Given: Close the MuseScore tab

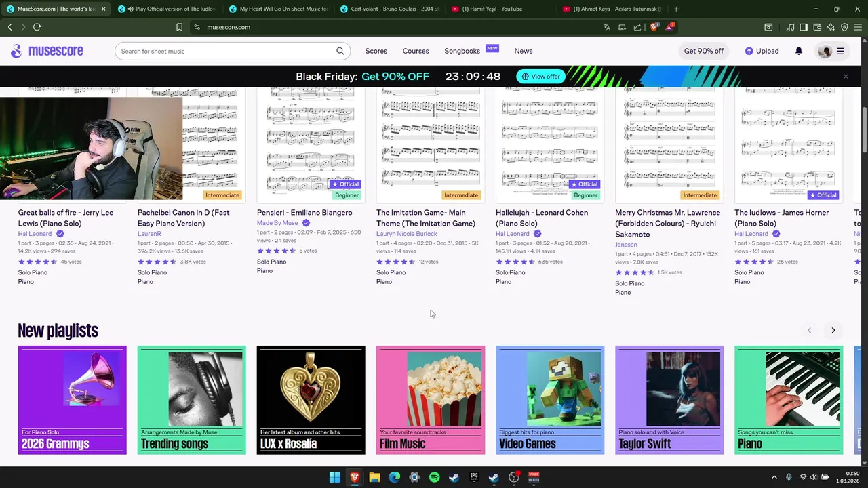Looking at the screenshot, I should [103, 9].
